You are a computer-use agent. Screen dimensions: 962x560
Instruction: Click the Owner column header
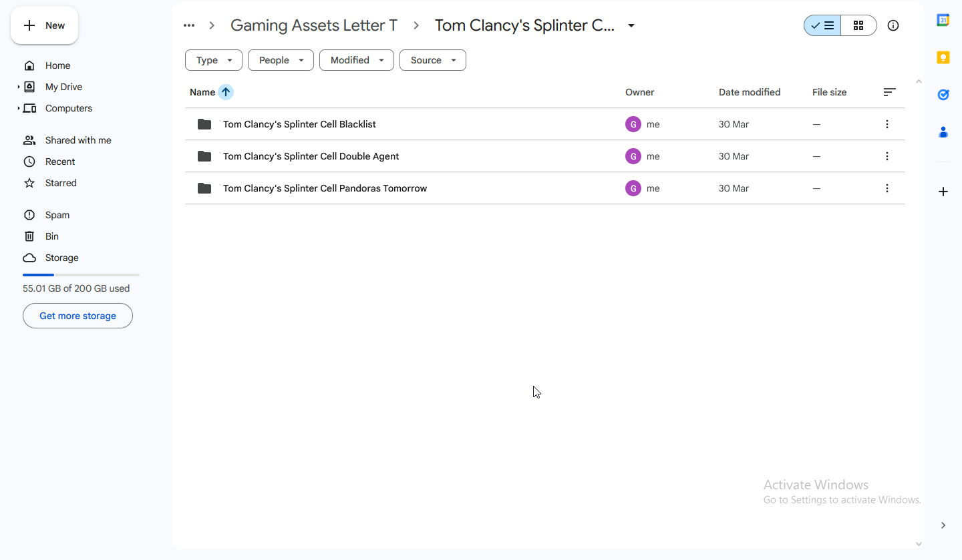(x=640, y=92)
